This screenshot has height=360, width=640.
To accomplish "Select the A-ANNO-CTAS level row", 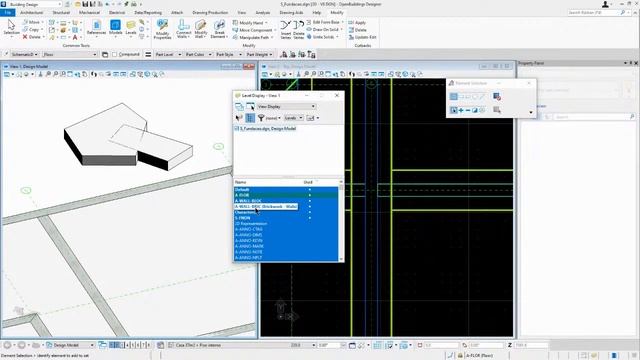I will (286, 229).
